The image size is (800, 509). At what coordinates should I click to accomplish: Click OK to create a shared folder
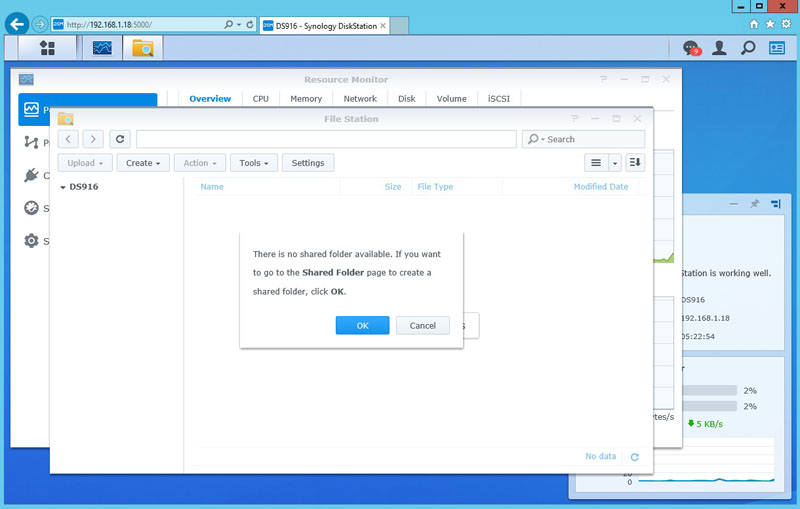(362, 325)
